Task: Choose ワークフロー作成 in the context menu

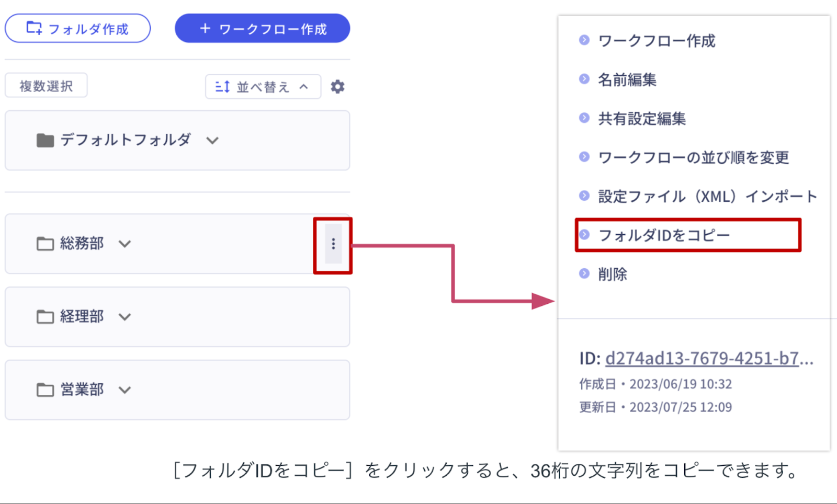Action: point(657,41)
